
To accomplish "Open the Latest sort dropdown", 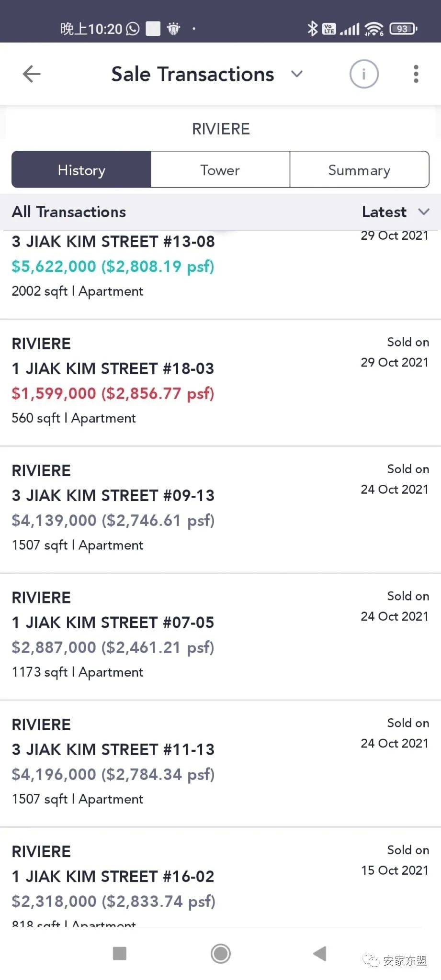I will tap(395, 212).
